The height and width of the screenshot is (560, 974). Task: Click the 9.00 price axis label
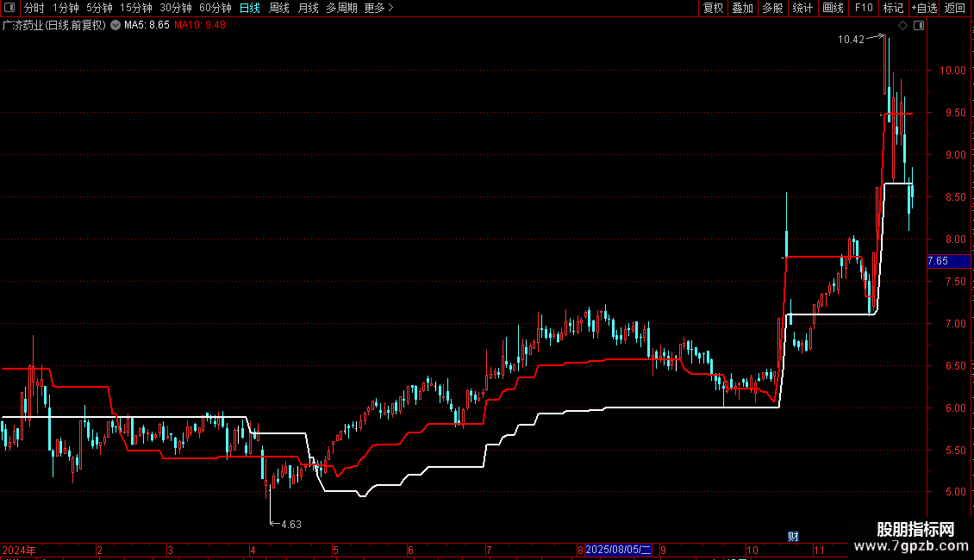tap(955, 155)
